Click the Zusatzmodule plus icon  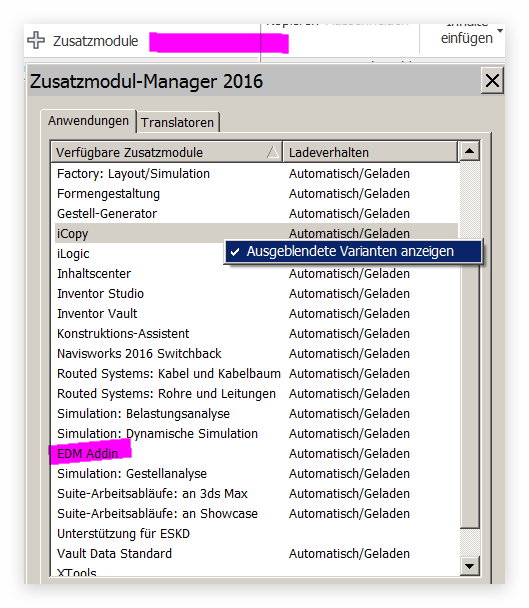(x=36, y=40)
